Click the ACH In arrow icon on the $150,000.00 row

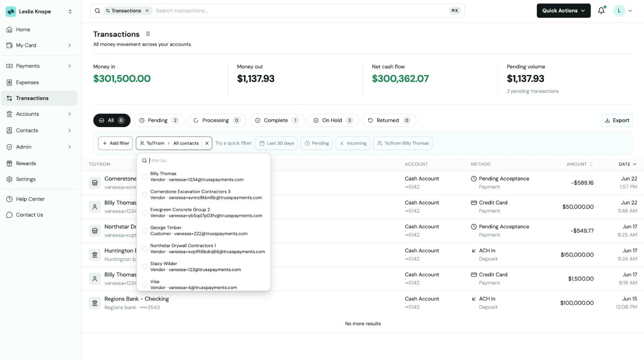click(474, 251)
